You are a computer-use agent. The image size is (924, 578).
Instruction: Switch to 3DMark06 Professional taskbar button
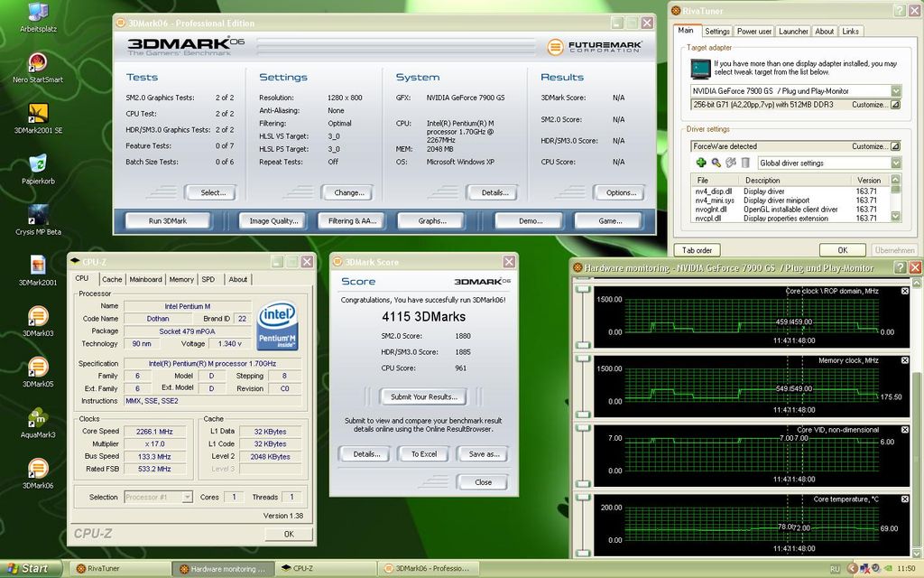coord(429,569)
